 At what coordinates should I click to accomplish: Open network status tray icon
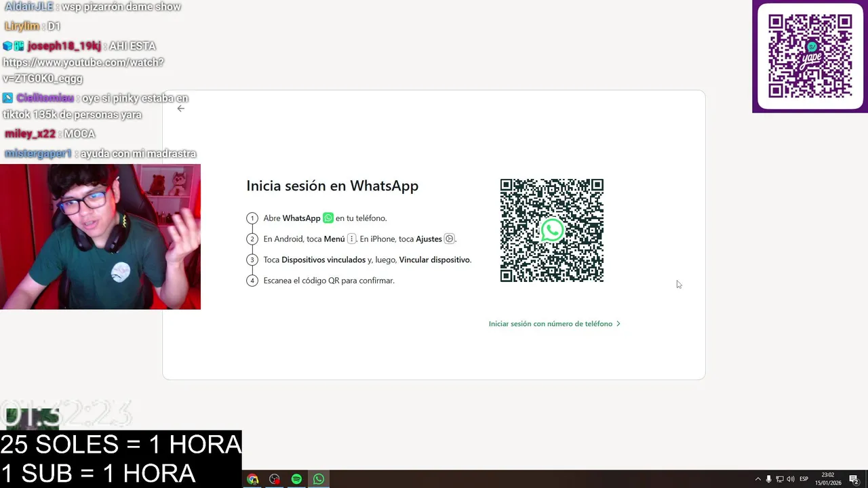pos(779,479)
